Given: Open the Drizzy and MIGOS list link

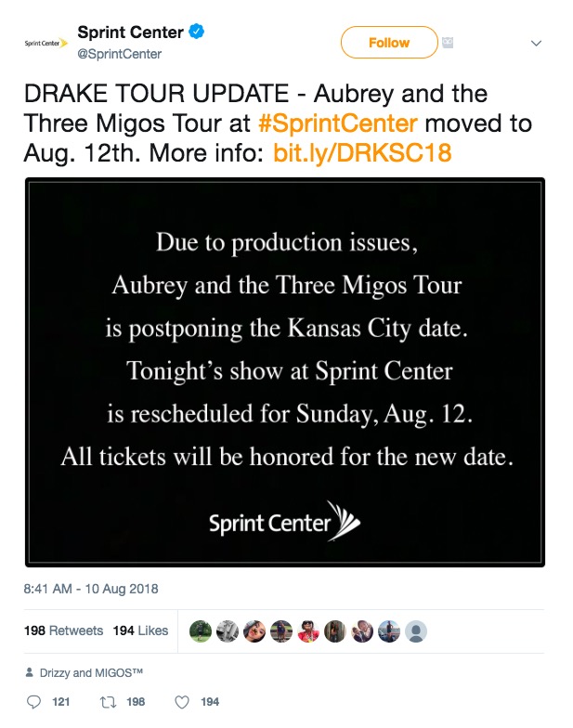Looking at the screenshot, I should [x=91, y=672].
